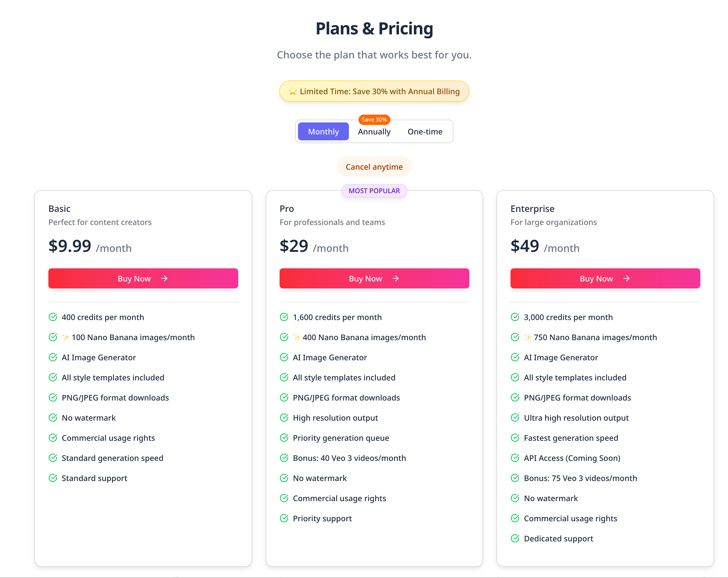Screen dimensions: 728x578
Task: Click checkmark beside Standard support
Action: tap(53, 478)
